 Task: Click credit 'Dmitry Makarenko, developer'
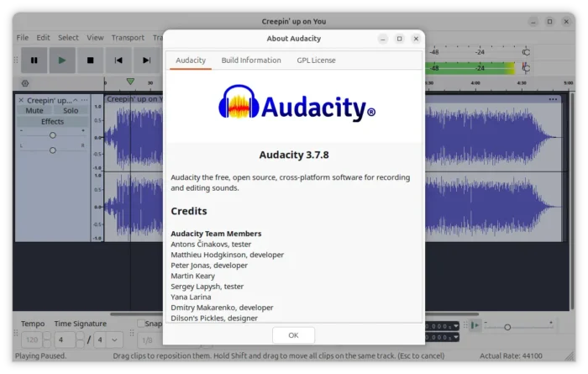tap(222, 308)
